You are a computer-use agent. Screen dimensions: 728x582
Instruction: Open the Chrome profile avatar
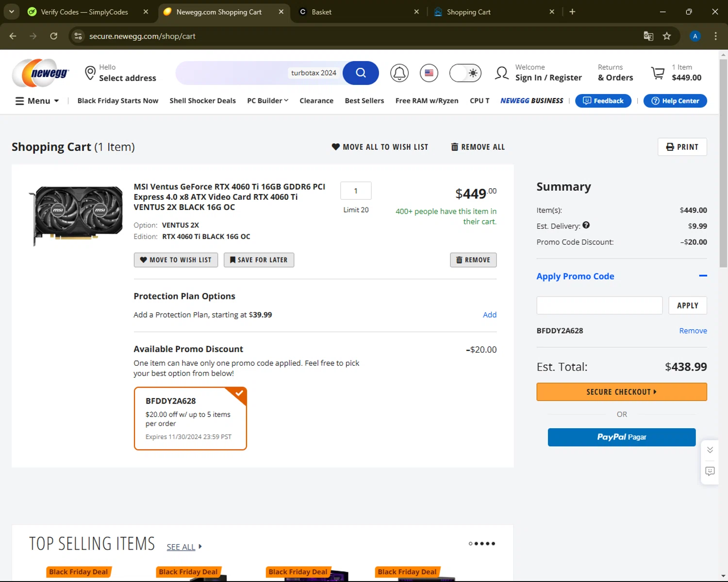pos(695,36)
